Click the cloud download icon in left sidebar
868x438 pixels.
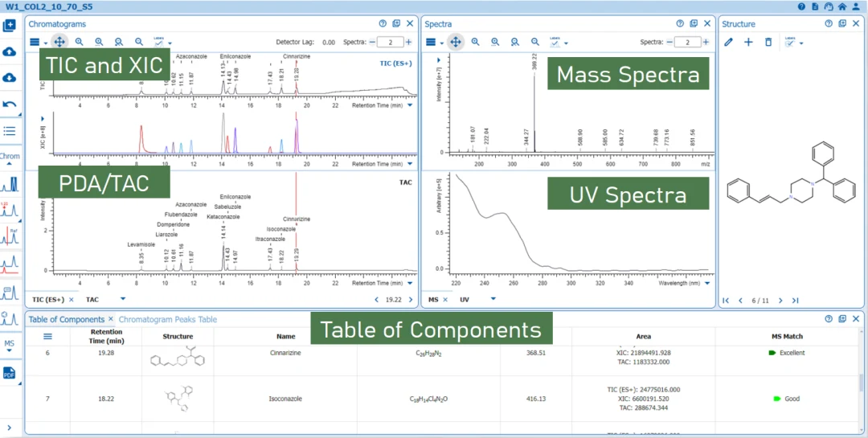pyautogui.click(x=10, y=77)
